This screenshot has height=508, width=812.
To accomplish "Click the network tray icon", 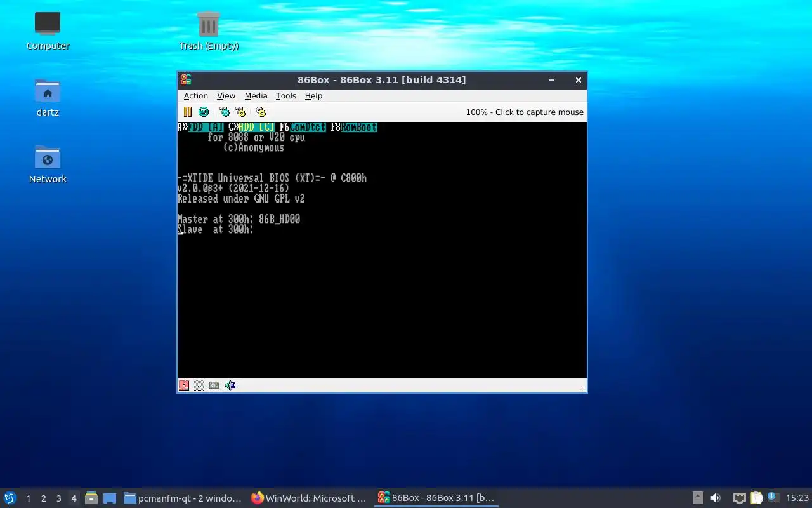I will pos(739,498).
